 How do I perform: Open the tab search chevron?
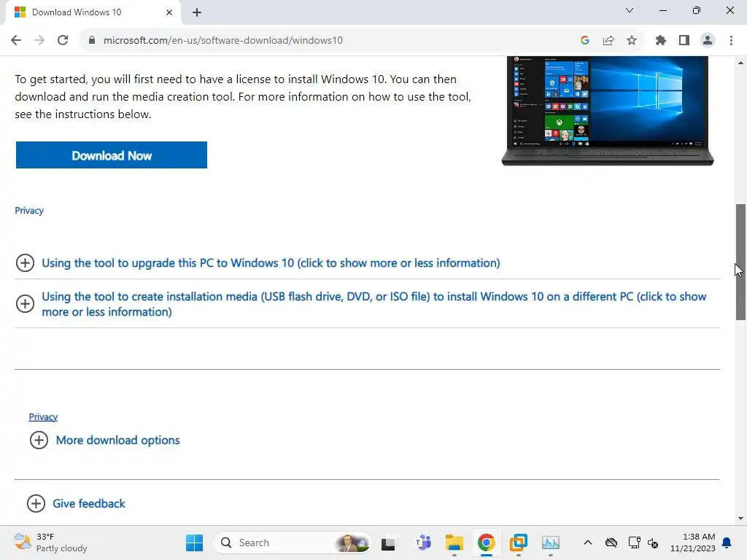pos(630,10)
